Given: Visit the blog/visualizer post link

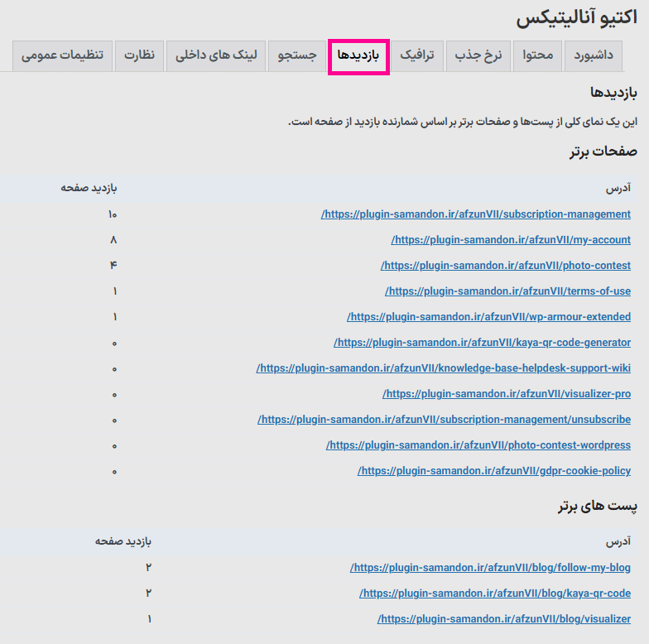Looking at the screenshot, I should 504,619.
